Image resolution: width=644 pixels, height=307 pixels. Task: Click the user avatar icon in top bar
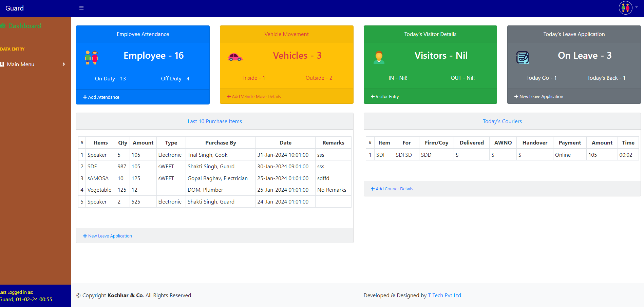coord(625,8)
